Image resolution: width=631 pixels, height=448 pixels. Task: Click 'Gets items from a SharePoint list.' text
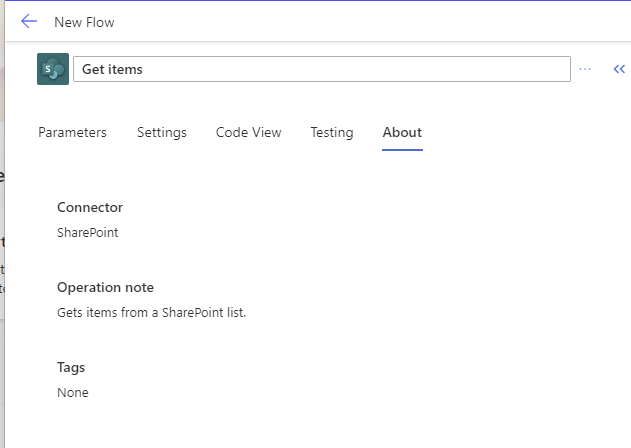pyautogui.click(x=151, y=312)
